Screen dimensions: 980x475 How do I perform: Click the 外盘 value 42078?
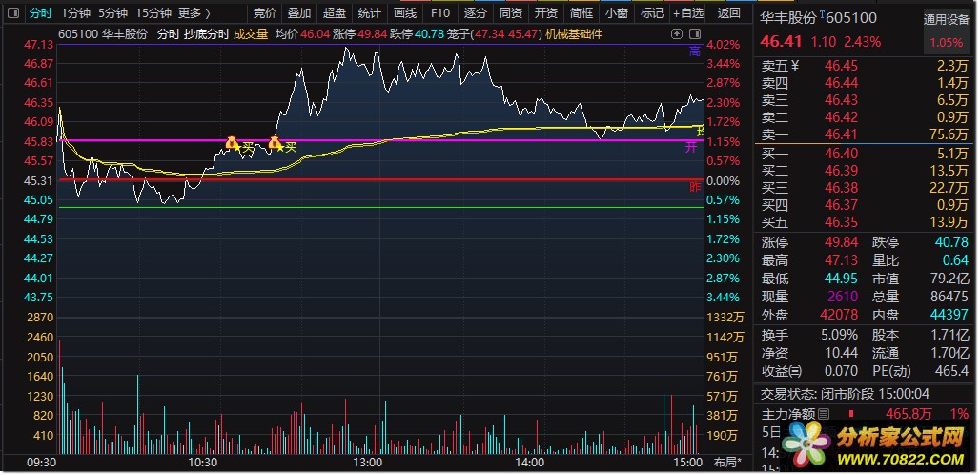(x=841, y=315)
